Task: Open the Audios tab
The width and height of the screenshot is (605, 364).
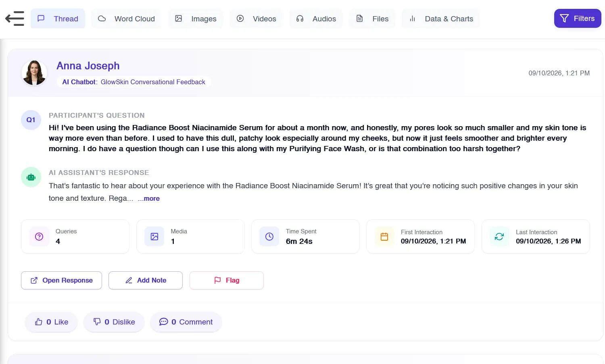Action: [x=316, y=19]
